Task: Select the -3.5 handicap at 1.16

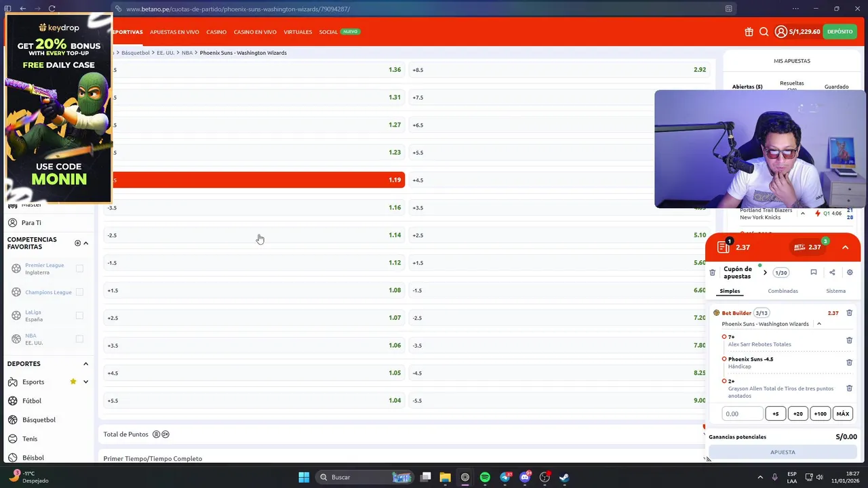Action: click(x=254, y=207)
